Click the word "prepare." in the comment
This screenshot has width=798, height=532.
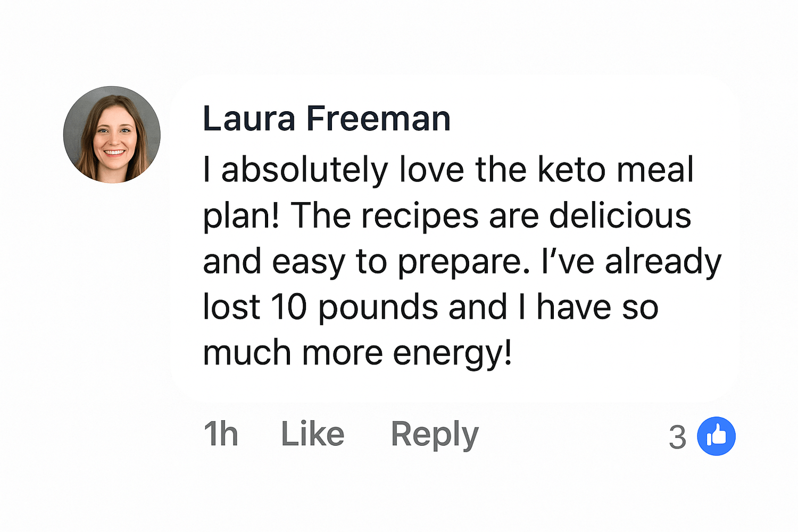(x=464, y=263)
